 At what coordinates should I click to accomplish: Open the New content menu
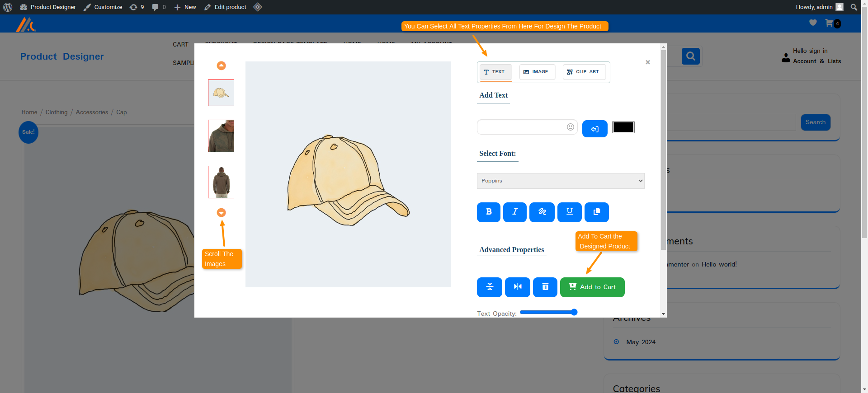click(x=185, y=7)
